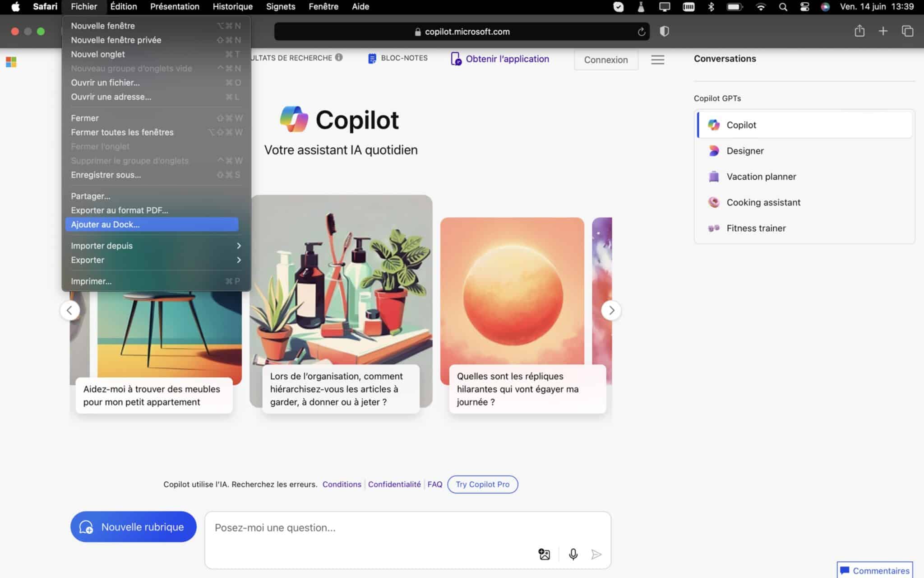Click Obtenir l'application link
The width and height of the screenshot is (924, 578).
pyautogui.click(x=500, y=59)
